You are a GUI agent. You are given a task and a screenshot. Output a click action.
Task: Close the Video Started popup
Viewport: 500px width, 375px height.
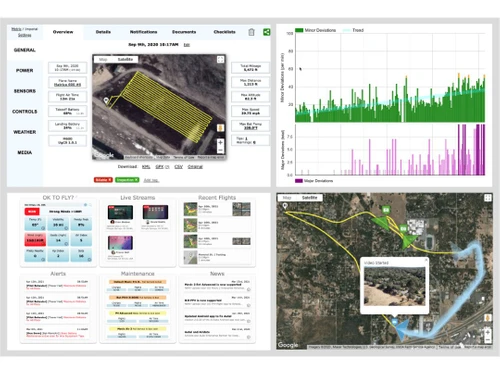pos(426,260)
